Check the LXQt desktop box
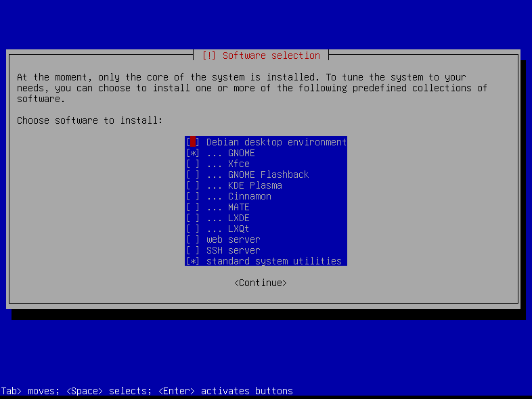The width and height of the screenshot is (532, 399). [x=193, y=229]
